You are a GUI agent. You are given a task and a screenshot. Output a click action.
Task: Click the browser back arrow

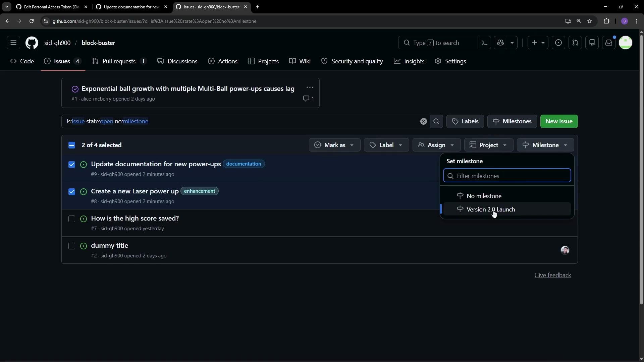click(x=7, y=21)
